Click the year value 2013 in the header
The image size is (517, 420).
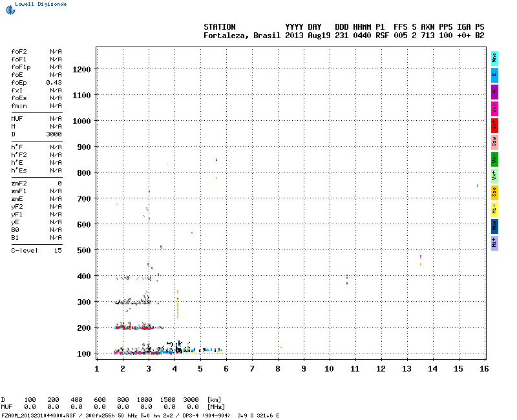[294, 36]
